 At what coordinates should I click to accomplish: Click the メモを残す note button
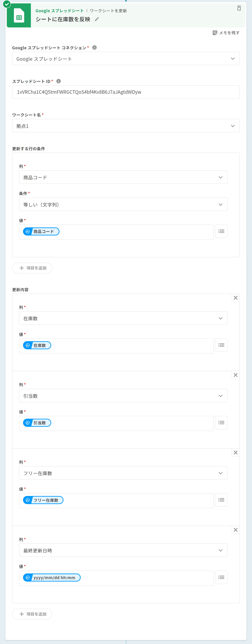(x=226, y=33)
